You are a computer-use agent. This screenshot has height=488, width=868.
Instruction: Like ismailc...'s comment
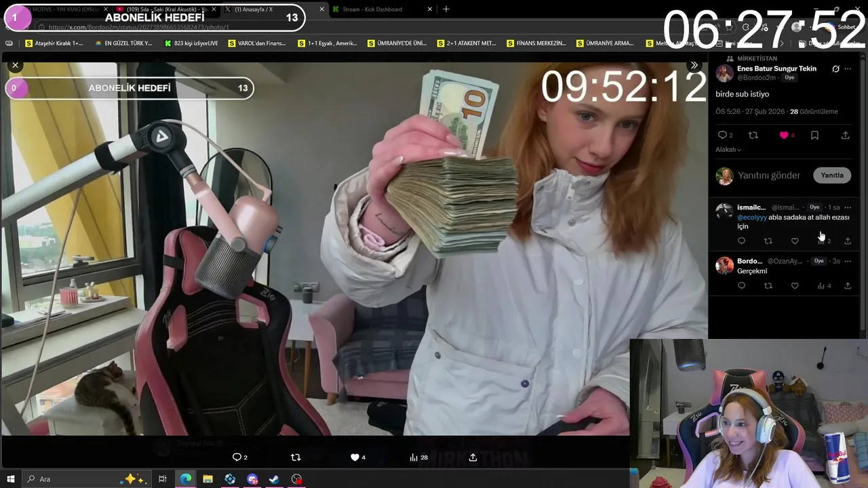795,241
